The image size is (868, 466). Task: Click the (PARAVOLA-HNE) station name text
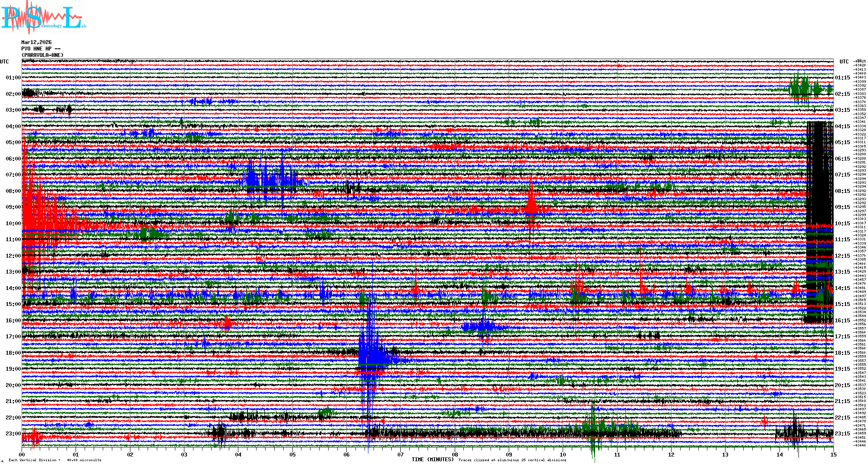42,55
